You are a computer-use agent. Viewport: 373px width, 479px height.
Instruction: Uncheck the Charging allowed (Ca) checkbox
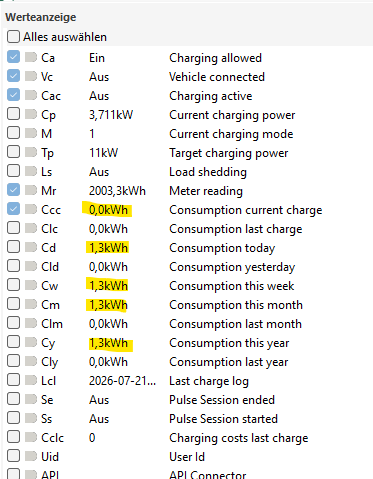13,57
